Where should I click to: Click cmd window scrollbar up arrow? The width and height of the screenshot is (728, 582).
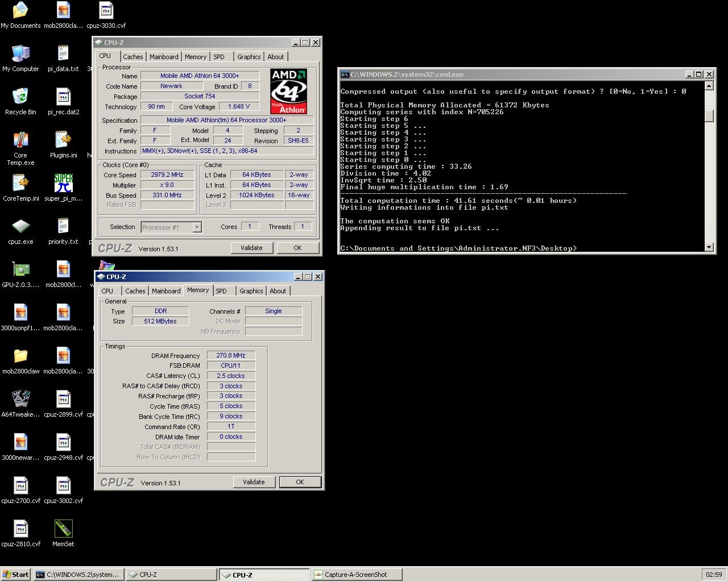[x=709, y=86]
